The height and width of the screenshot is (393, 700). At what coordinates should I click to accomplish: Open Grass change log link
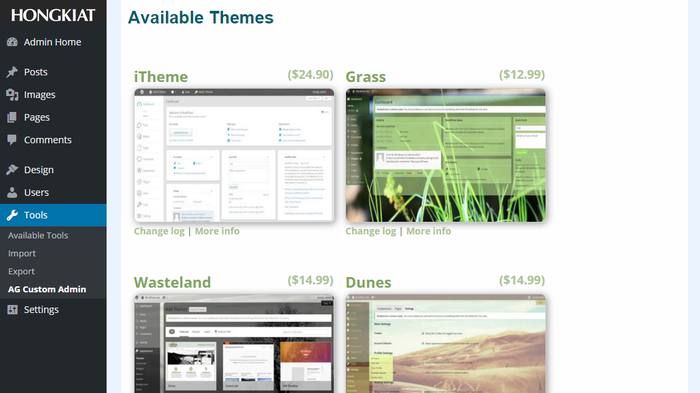[x=371, y=231]
